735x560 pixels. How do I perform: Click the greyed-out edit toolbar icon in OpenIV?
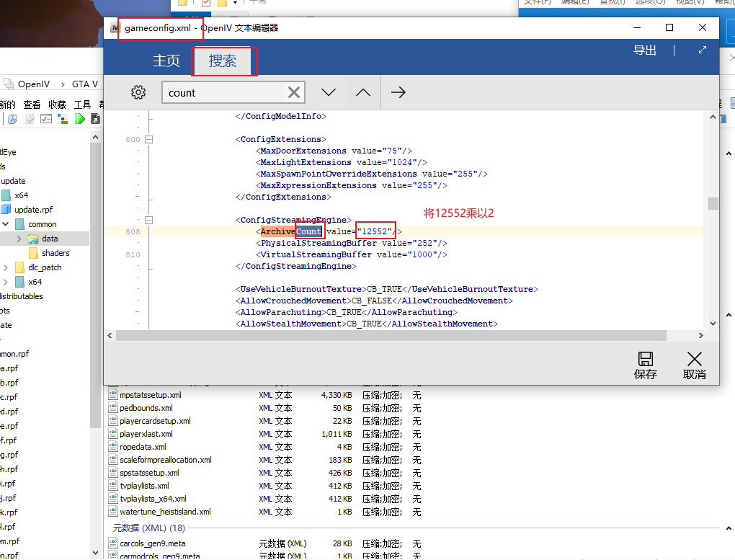pos(30,119)
